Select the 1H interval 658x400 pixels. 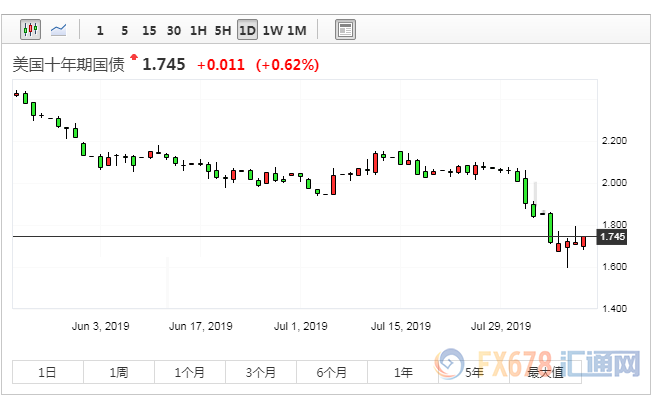[x=198, y=31]
